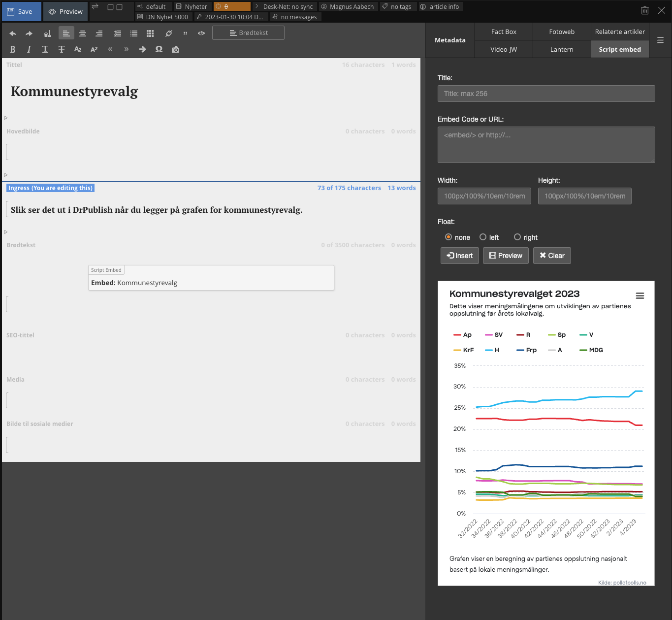Preview the article from top bar
The height and width of the screenshot is (620, 672).
(x=65, y=11)
